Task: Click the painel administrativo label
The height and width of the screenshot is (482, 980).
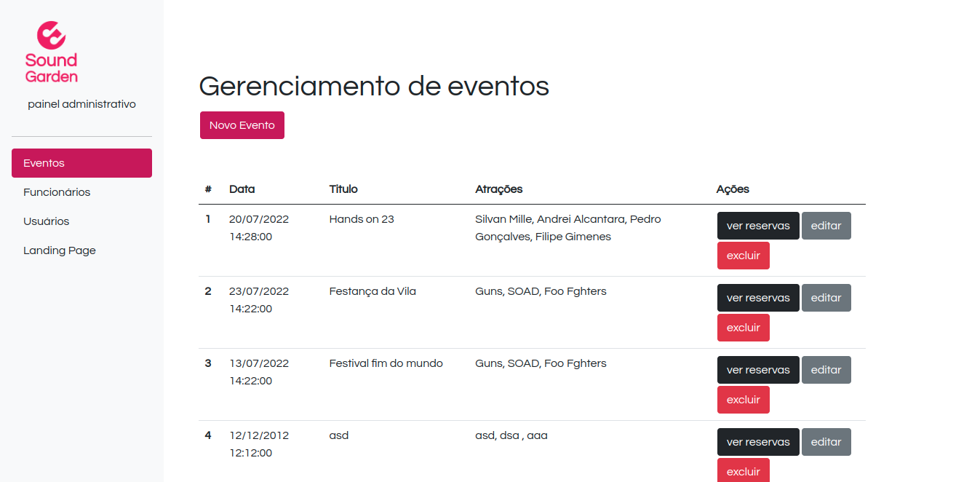Action: pos(81,103)
